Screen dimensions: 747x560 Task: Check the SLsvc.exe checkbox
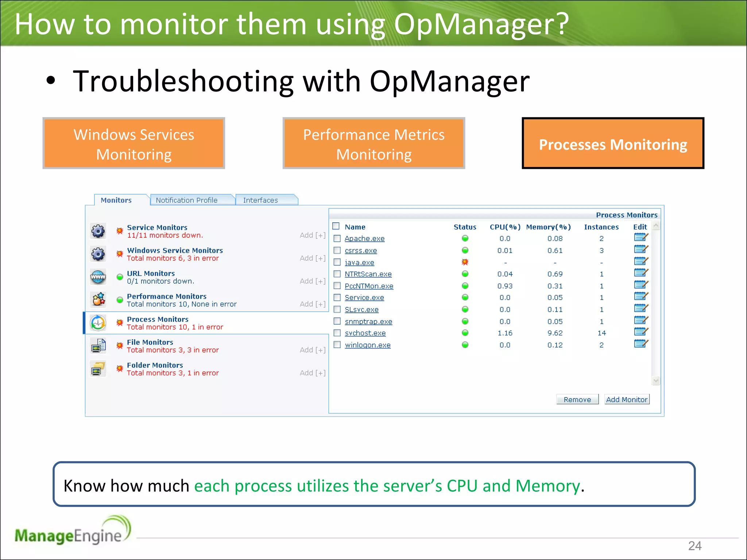[337, 310]
